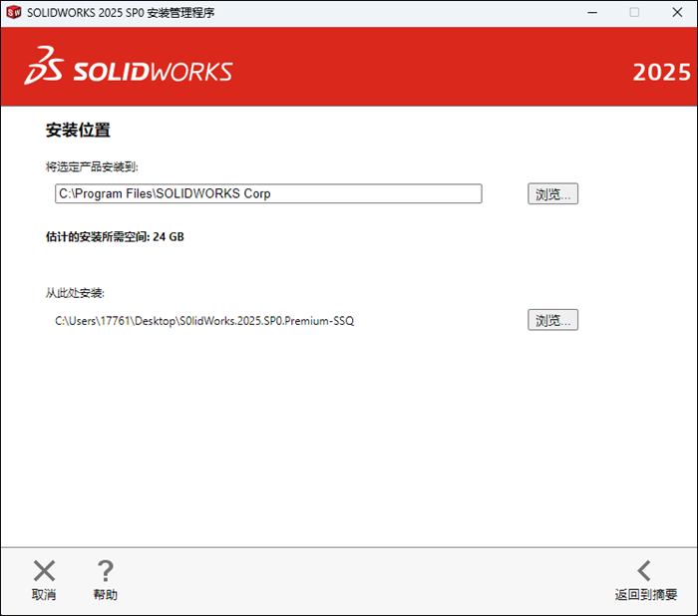Minimize the installation manager window
The height and width of the screenshot is (616, 698).
(592, 13)
